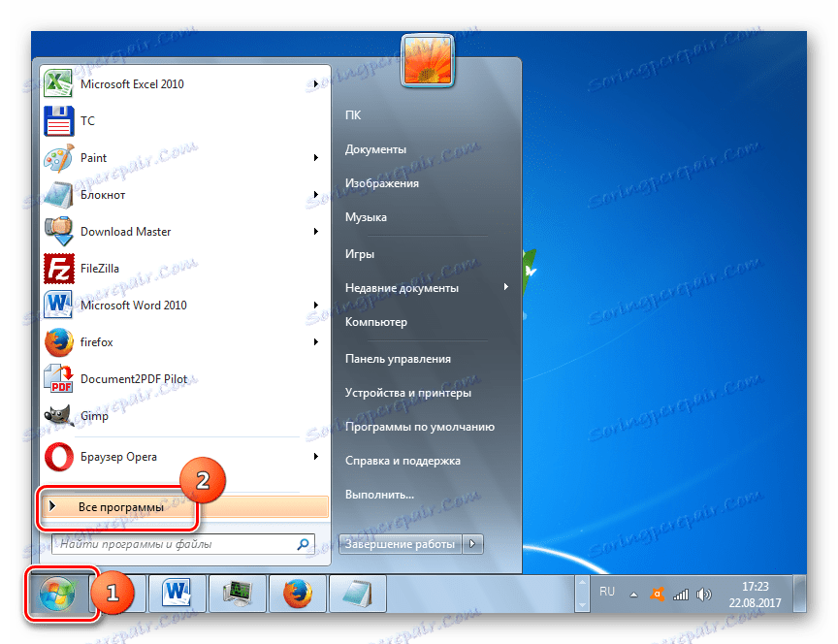Show hidden icons in the system tray
This screenshot has height=644, width=838.
click(x=633, y=594)
